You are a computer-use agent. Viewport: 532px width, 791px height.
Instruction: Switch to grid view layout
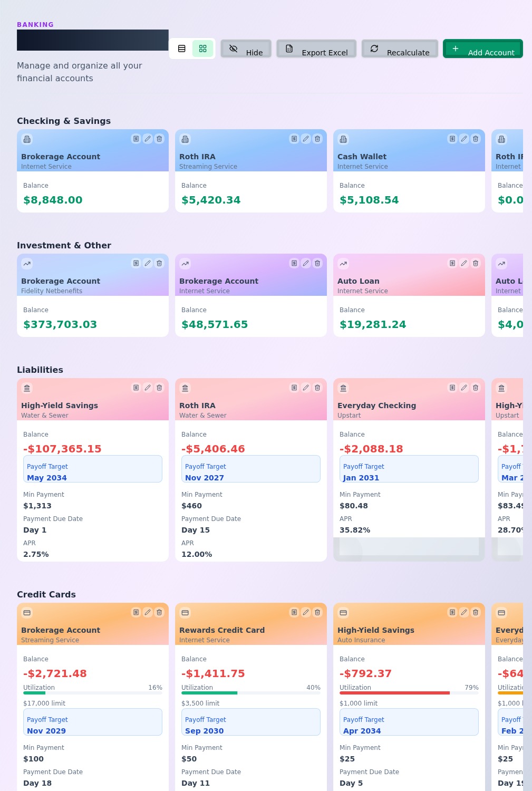tap(203, 49)
